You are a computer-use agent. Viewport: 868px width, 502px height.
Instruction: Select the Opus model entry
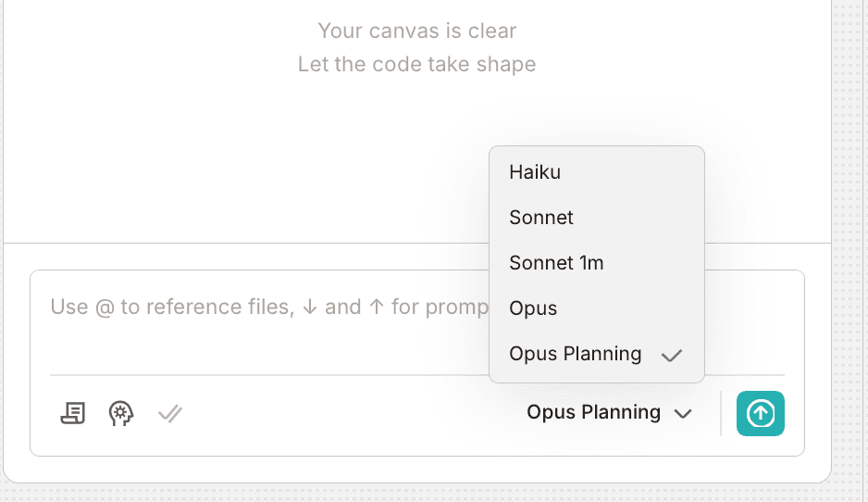tap(533, 308)
